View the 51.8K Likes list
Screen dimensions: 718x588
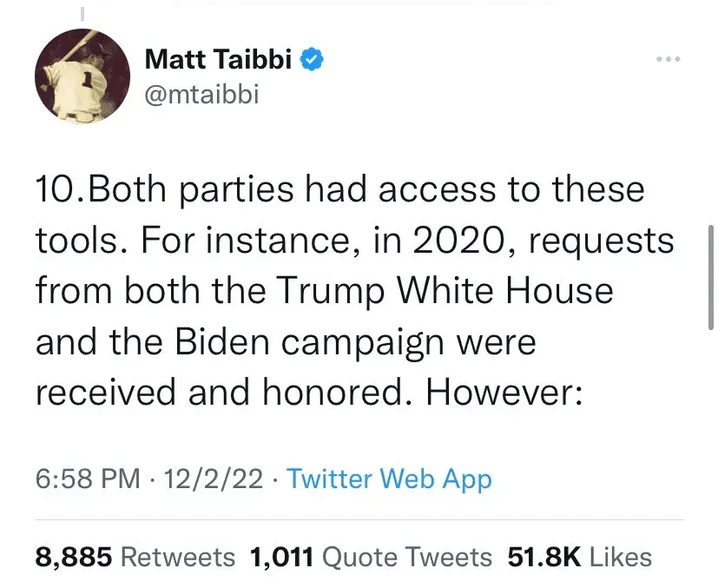point(579,557)
